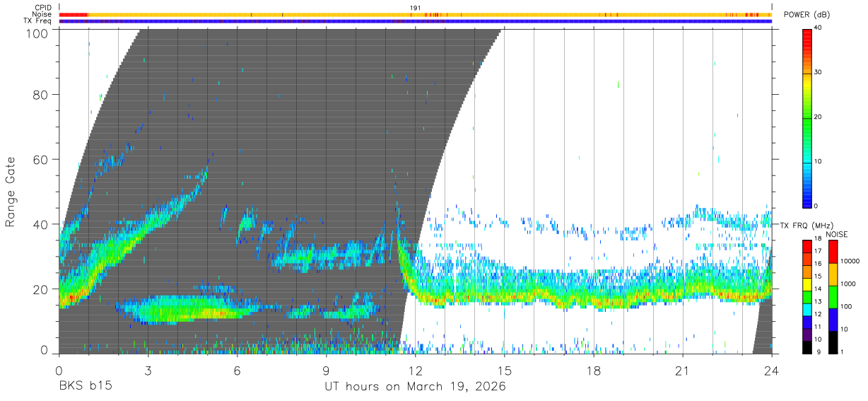Click the 'BKS b15' radar beam label
Viewport: 868px width, 401px height.
[x=86, y=387]
